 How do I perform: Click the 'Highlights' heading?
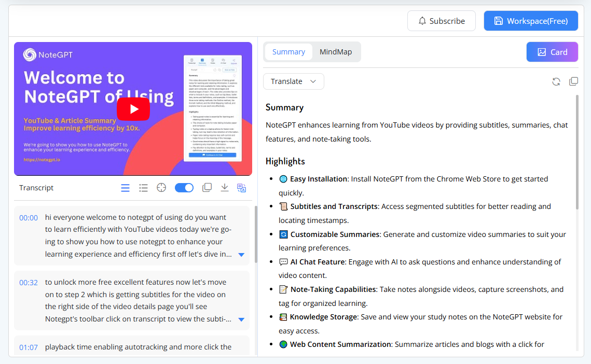pyautogui.click(x=285, y=161)
